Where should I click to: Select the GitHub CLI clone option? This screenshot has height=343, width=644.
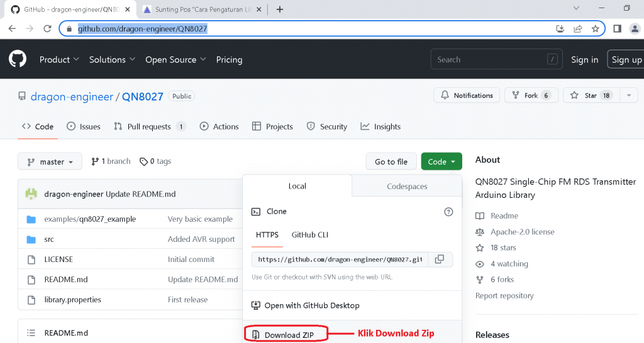tap(309, 235)
